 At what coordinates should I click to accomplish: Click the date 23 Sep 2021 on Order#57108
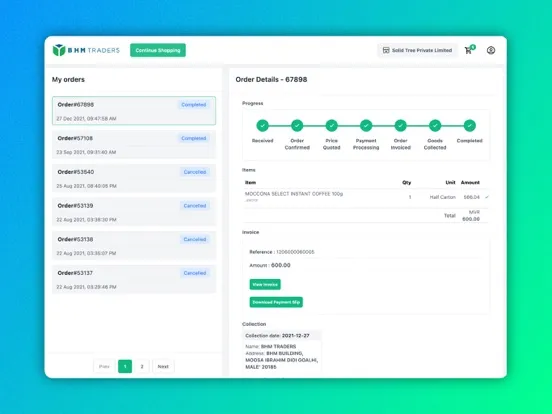[x=86, y=152]
